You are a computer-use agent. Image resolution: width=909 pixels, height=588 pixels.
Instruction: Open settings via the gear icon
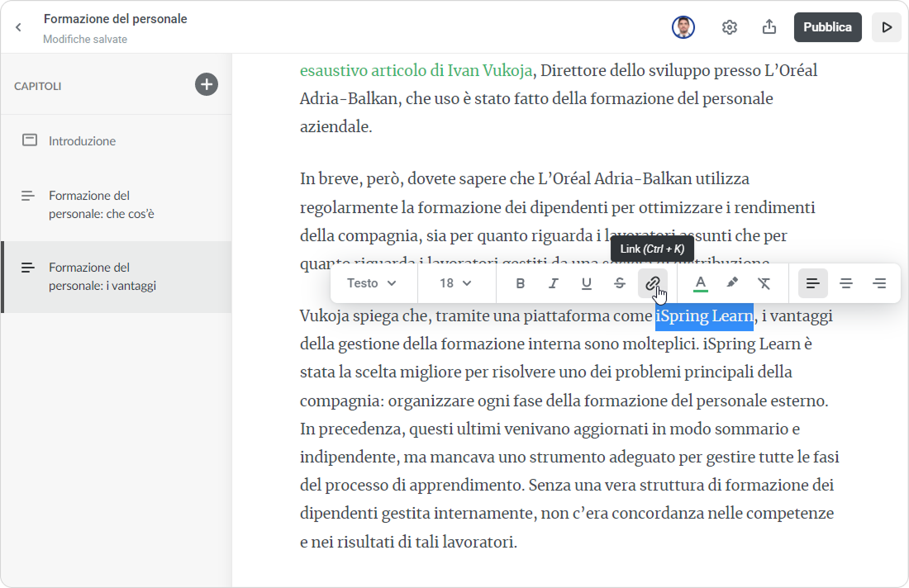(729, 27)
